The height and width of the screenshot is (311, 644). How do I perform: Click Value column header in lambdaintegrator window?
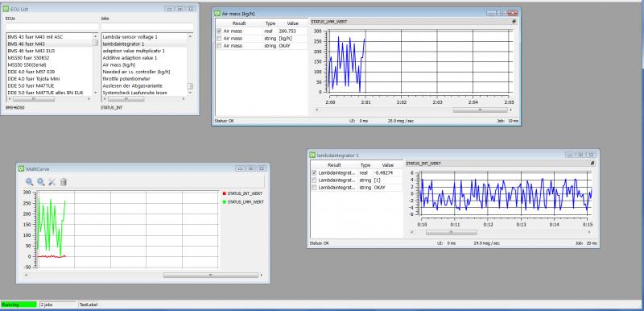pos(387,164)
